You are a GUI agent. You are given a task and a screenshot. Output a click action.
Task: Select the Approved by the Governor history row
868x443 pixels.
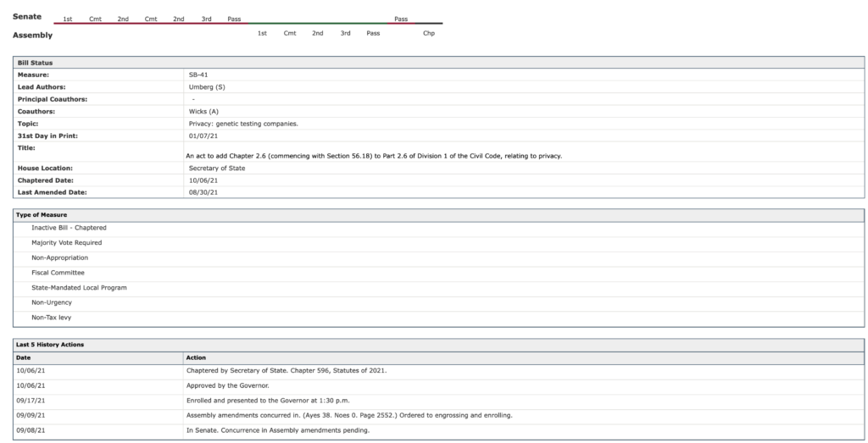(x=227, y=385)
